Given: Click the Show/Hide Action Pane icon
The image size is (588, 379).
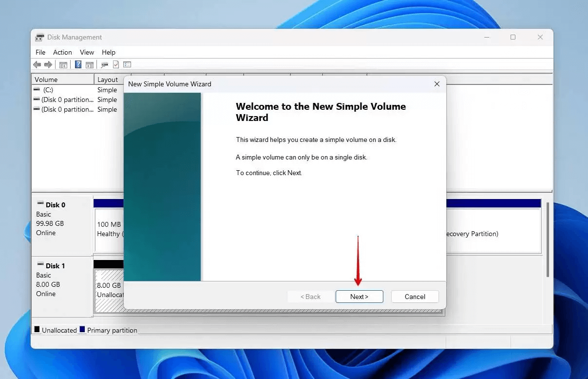Looking at the screenshot, I should click(90, 65).
